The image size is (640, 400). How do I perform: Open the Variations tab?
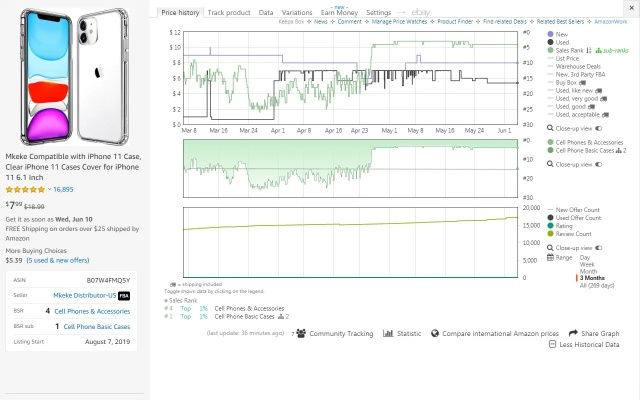coord(297,13)
